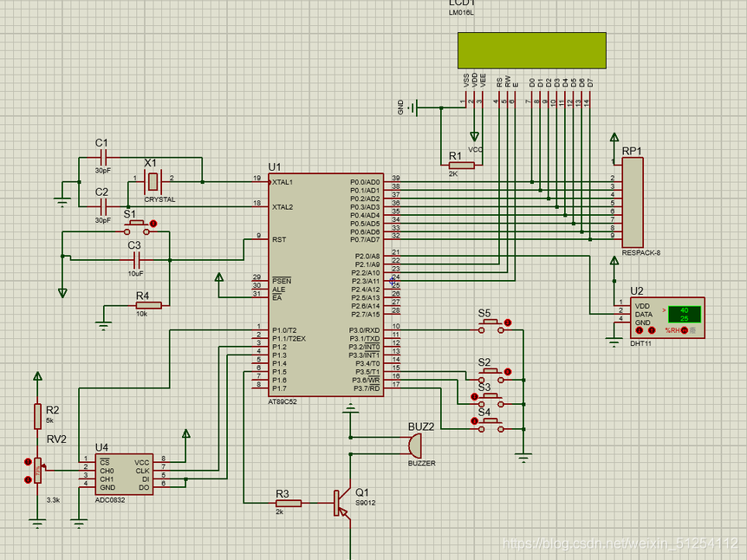Click RV2's lower red adjust dot
747x560 pixels.
point(28,479)
